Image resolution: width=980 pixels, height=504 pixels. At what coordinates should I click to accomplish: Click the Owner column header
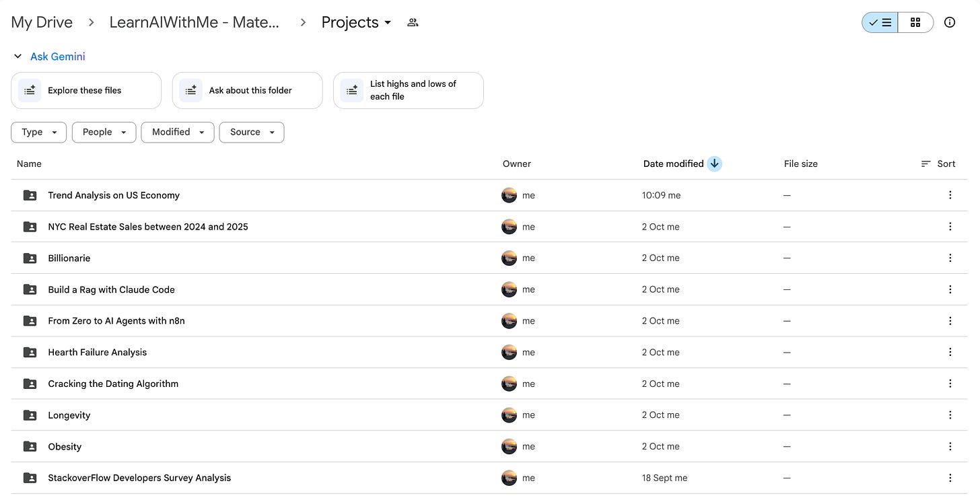point(517,164)
